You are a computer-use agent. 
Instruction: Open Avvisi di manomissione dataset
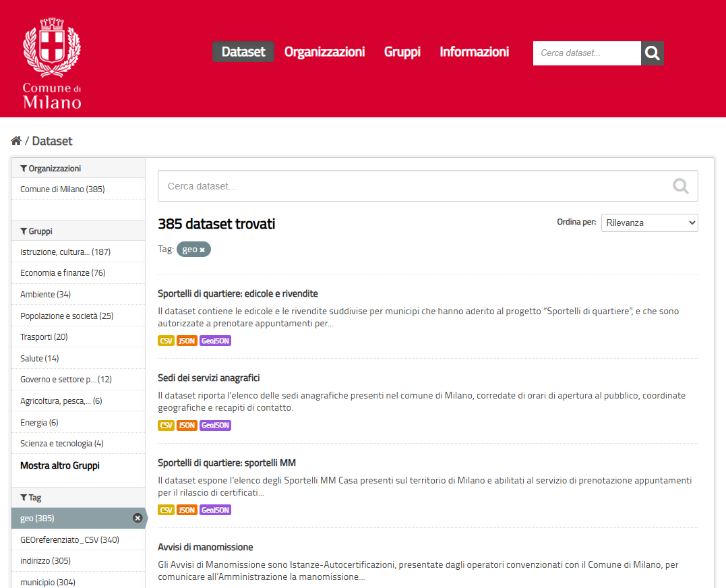pyautogui.click(x=205, y=547)
